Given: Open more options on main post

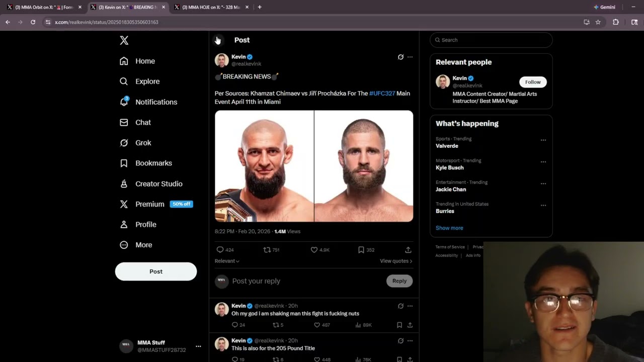Looking at the screenshot, I should [x=410, y=57].
